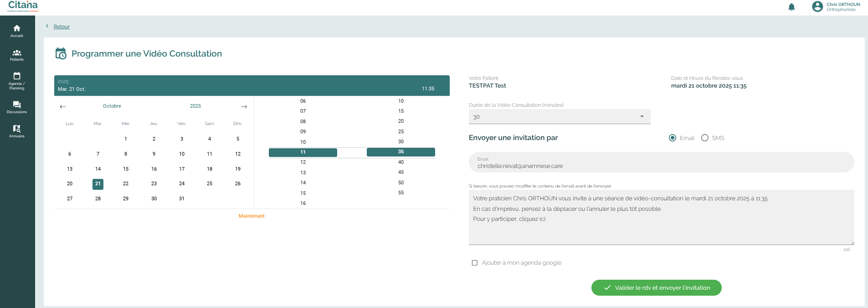The height and width of the screenshot is (308, 868).
Task: Choose minute 25 in time picker
Action: (401, 132)
